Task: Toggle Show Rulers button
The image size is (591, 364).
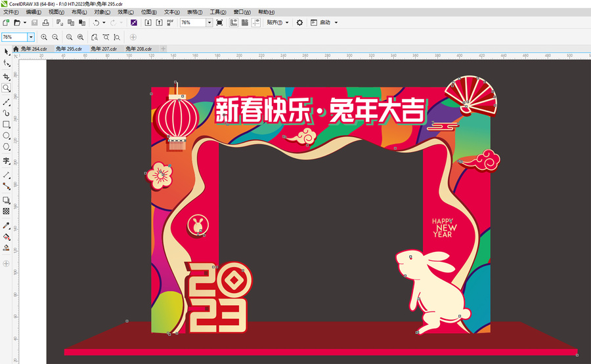Action: [x=234, y=22]
